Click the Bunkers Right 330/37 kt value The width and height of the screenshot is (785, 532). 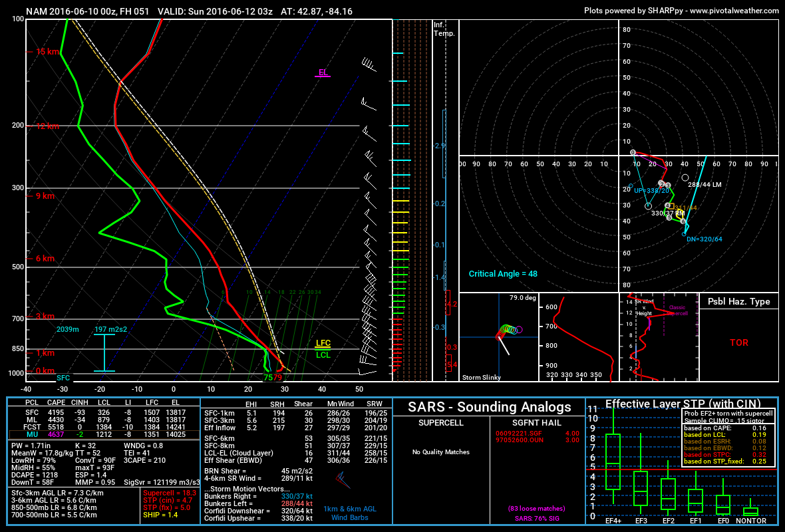[x=297, y=497]
